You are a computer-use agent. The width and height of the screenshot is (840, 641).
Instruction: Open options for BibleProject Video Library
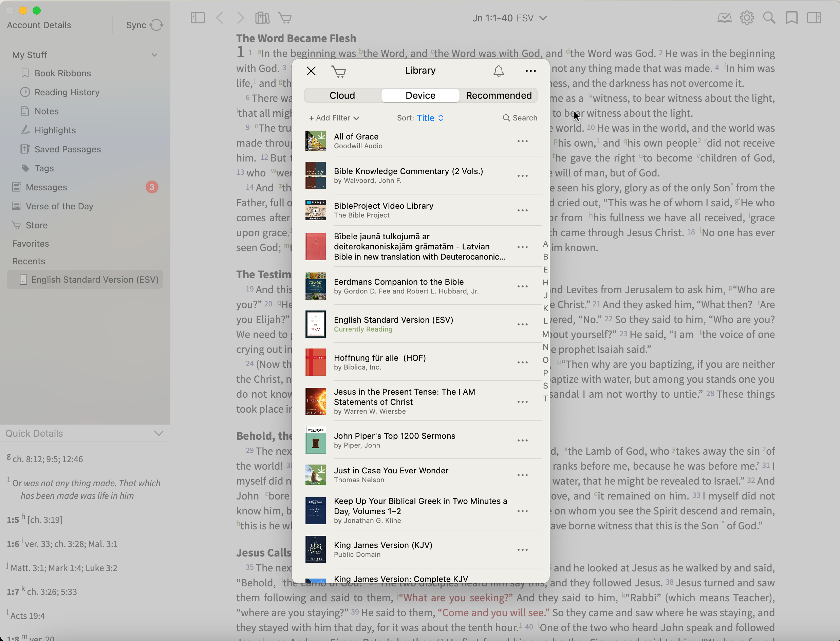pos(522,211)
